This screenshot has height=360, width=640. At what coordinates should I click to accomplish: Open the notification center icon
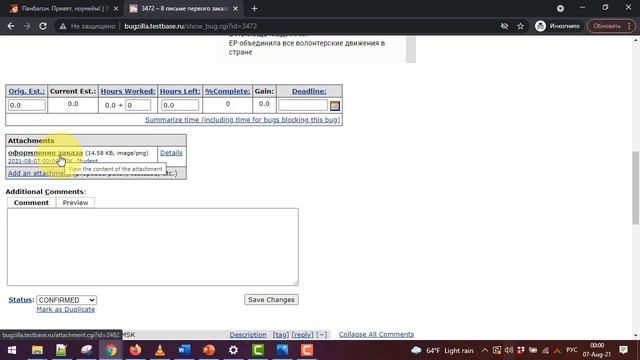pos(623,350)
